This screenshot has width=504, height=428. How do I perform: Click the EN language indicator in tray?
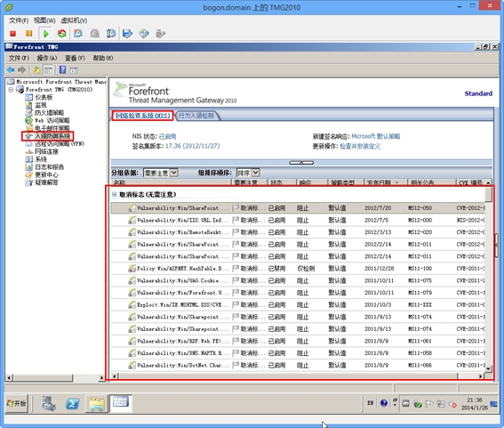pyautogui.click(x=371, y=403)
